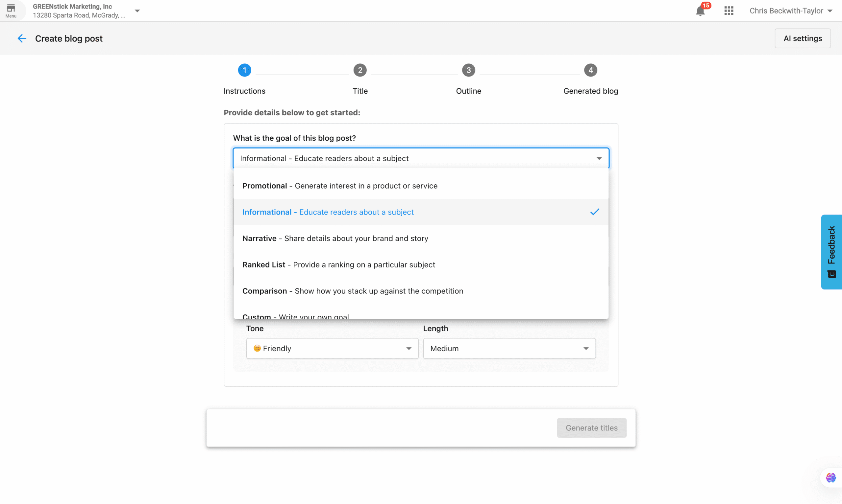Image resolution: width=842 pixels, height=504 pixels.
Task: Pick the Comparison goal option
Action: coord(353,291)
